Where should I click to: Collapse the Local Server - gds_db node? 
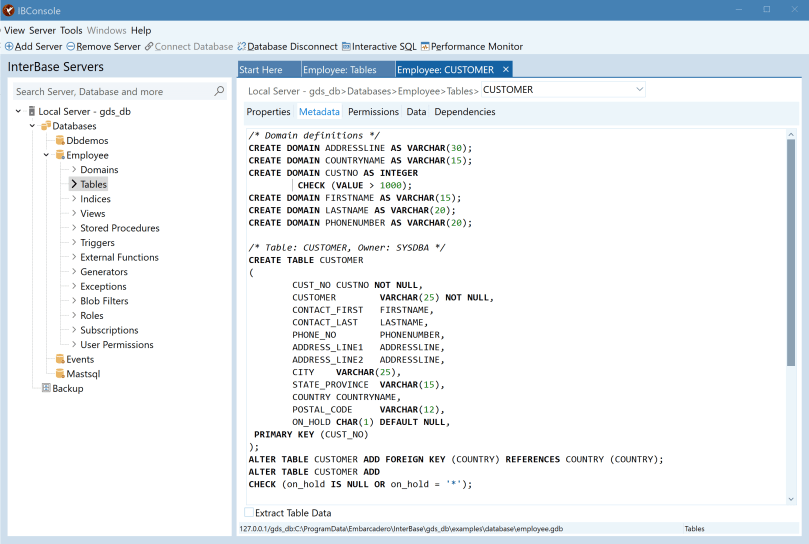click(x=18, y=111)
